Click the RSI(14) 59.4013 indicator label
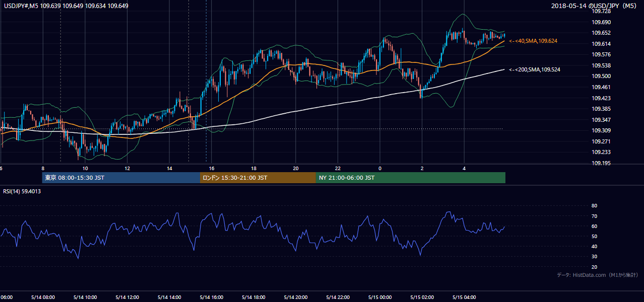Viewport: 644px width, 302px height. point(22,191)
